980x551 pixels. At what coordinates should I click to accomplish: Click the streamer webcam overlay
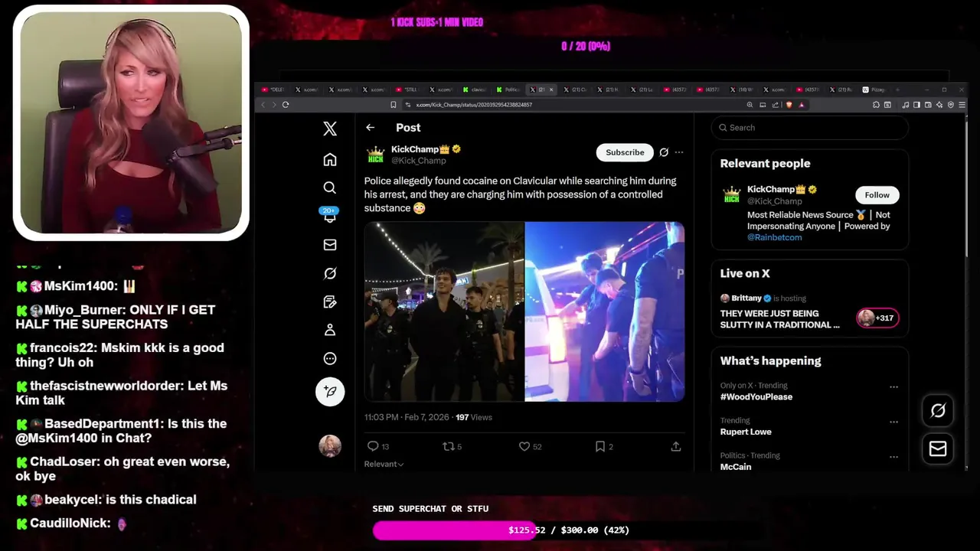(x=131, y=122)
